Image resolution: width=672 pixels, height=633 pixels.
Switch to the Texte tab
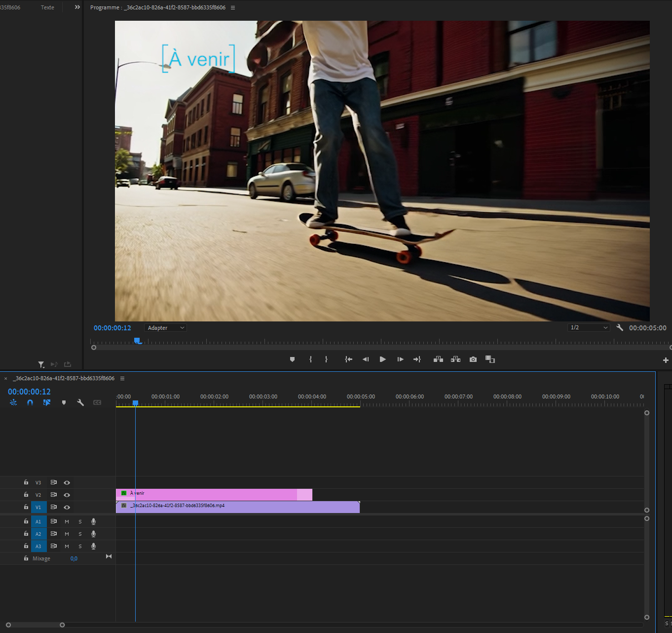pos(47,7)
